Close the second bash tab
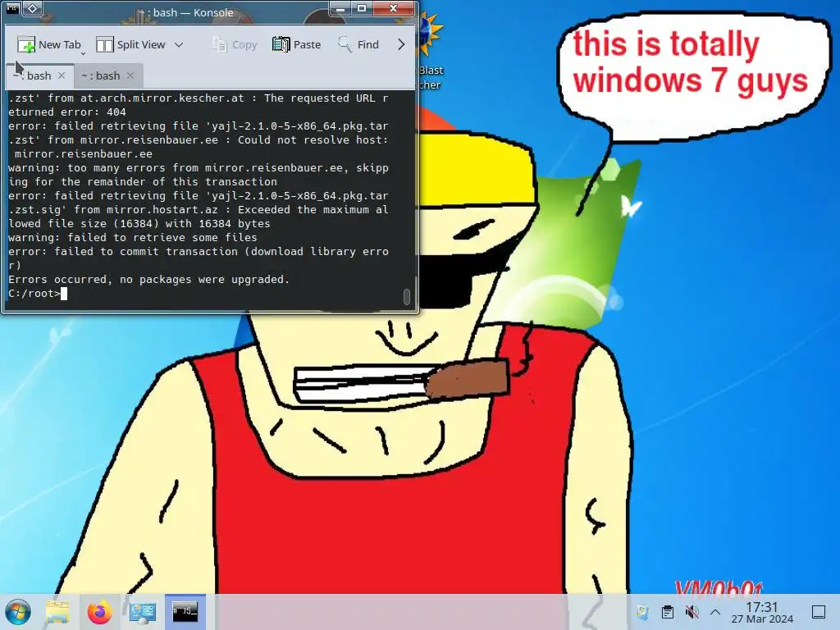This screenshot has height=630, width=840. tap(130, 75)
